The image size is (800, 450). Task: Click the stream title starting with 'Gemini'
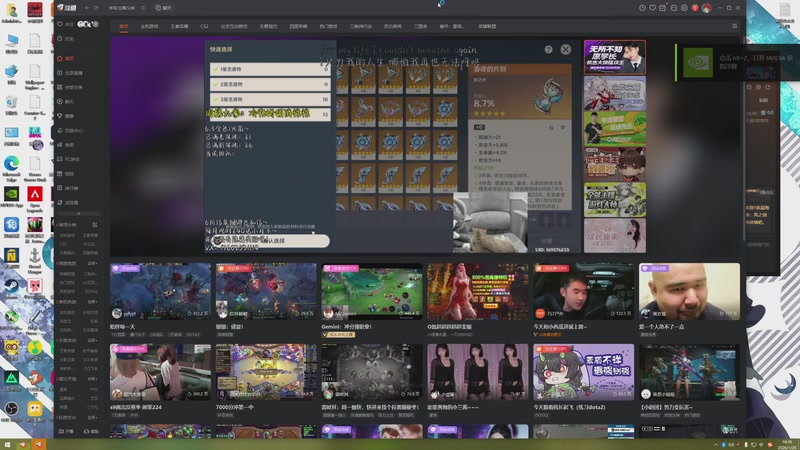coord(346,327)
